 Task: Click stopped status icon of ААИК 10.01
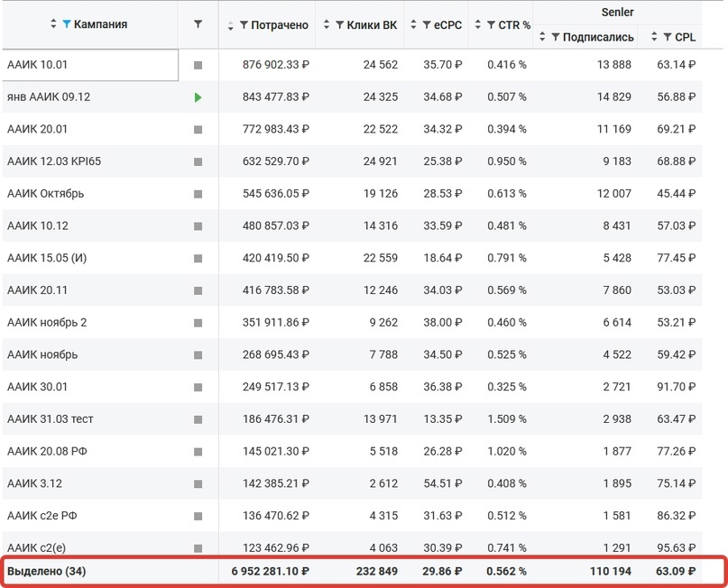pos(198,66)
